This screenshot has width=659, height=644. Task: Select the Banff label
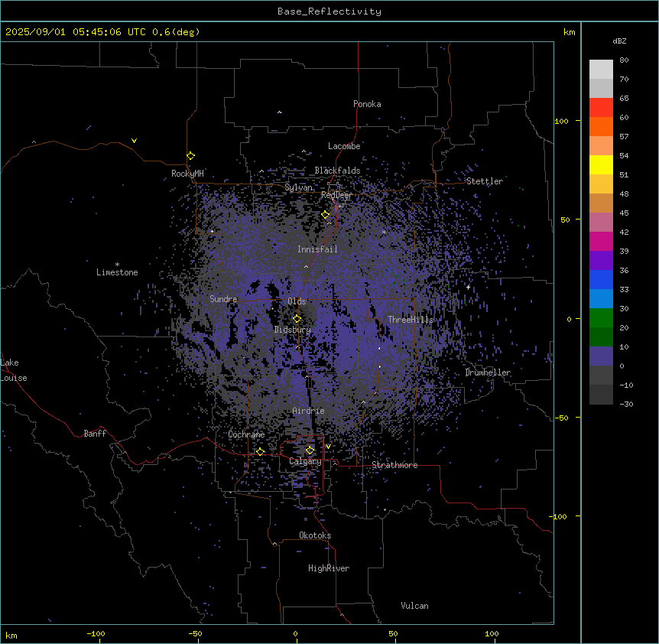click(x=95, y=434)
